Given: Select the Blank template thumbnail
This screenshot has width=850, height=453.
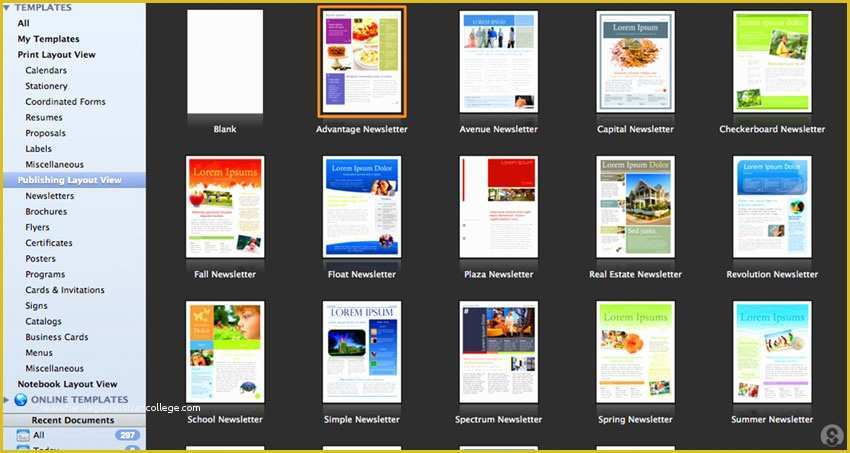Looking at the screenshot, I should coord(225,62).
